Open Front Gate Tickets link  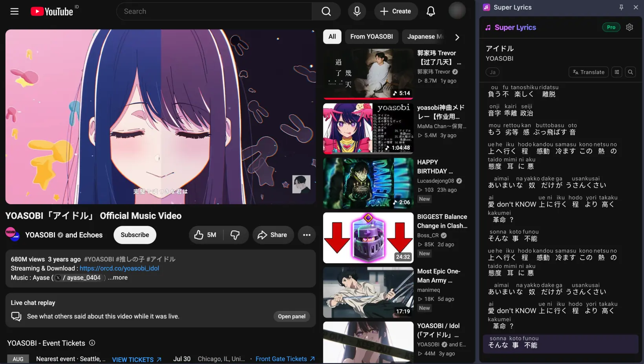pos(285,359)
